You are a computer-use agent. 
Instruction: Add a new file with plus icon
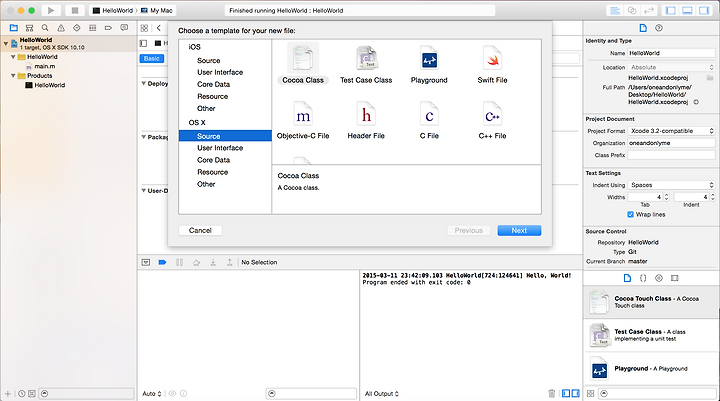point(7,394)
